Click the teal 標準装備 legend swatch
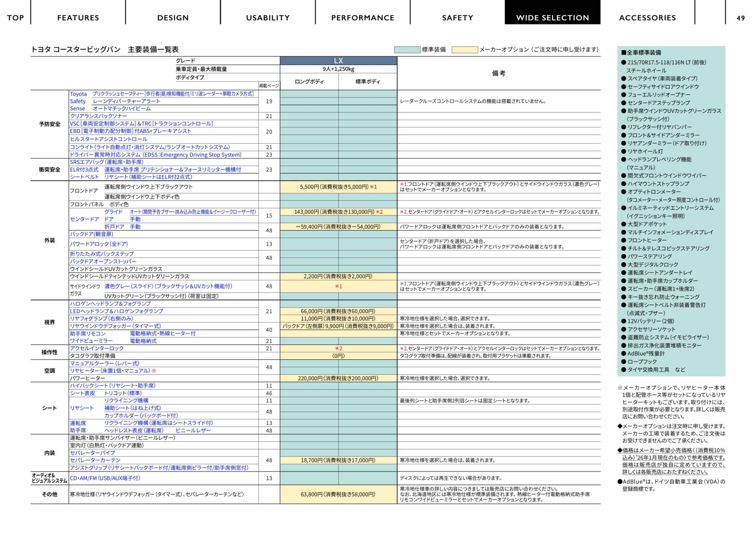 coord(407,50)
